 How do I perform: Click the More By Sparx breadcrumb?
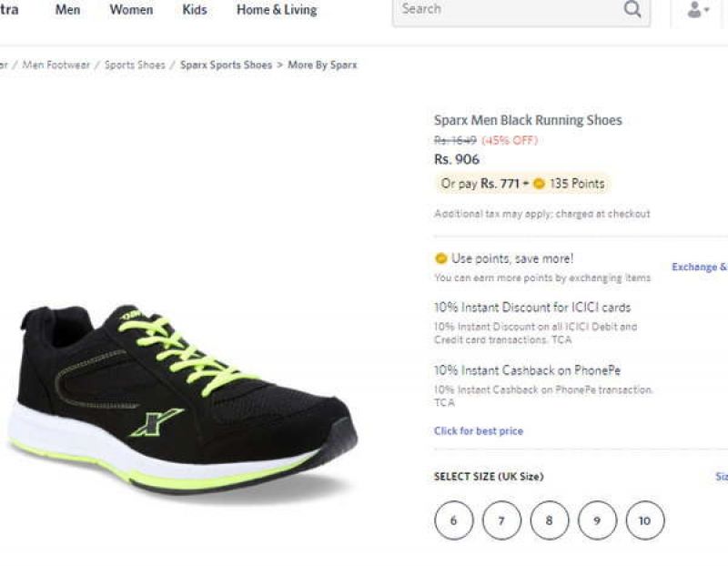(x=322, y=65)
